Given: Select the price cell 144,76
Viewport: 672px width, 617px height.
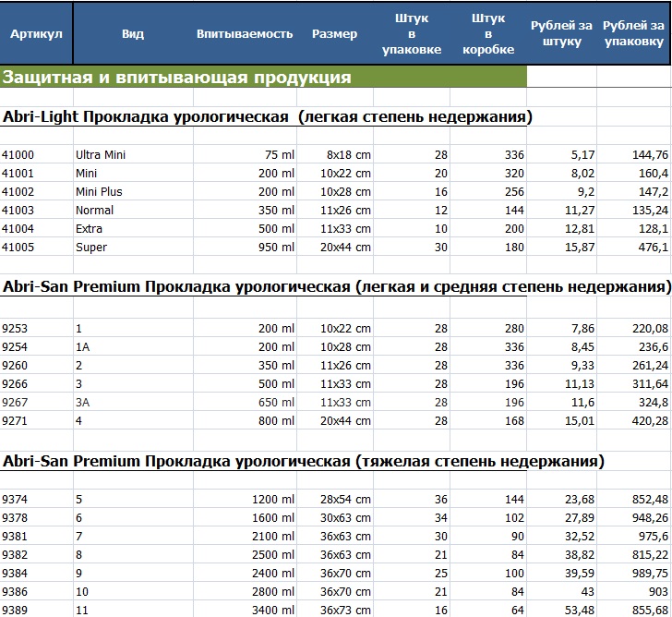Looking at the screenshot, I should click(x=634, y=155).
